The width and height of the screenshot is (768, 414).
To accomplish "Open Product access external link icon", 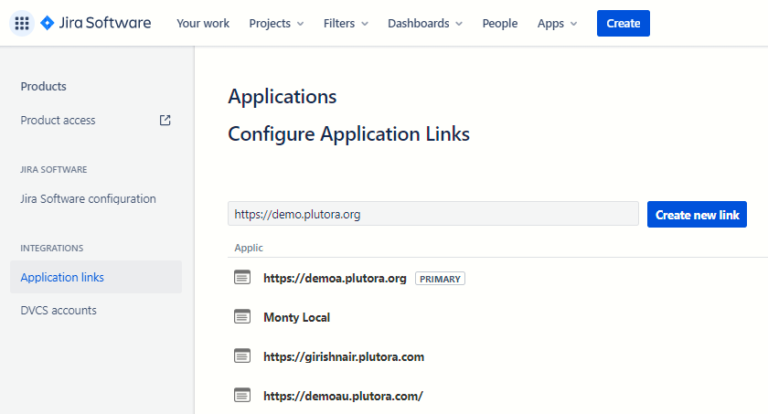I will pos(165,120).
